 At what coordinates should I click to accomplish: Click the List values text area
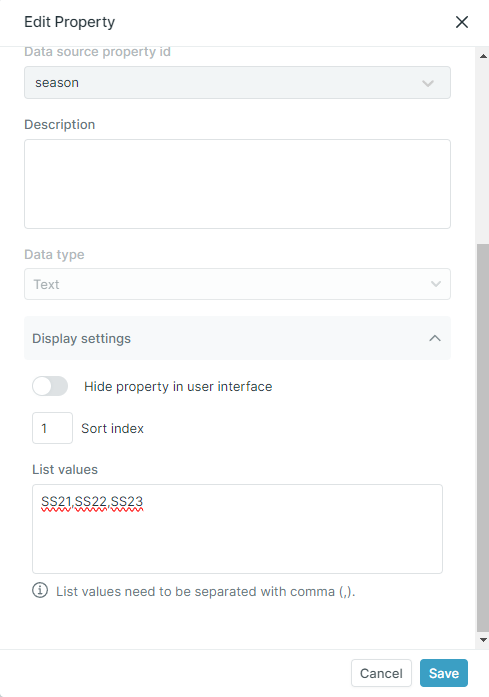point(237,529)
